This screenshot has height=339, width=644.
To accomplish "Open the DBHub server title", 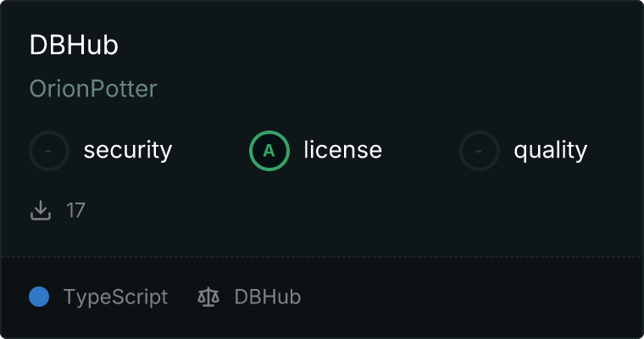I will pos(74,45).
